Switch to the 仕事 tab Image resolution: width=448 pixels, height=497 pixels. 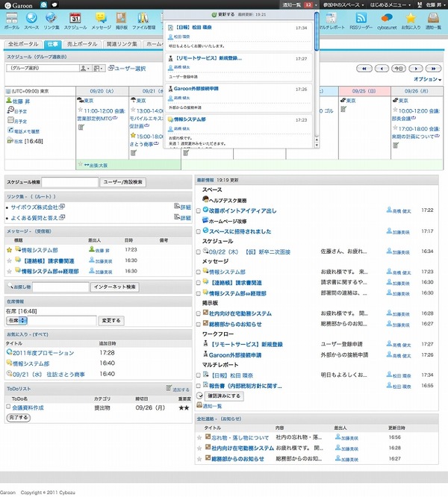click(x=52, y=44)
